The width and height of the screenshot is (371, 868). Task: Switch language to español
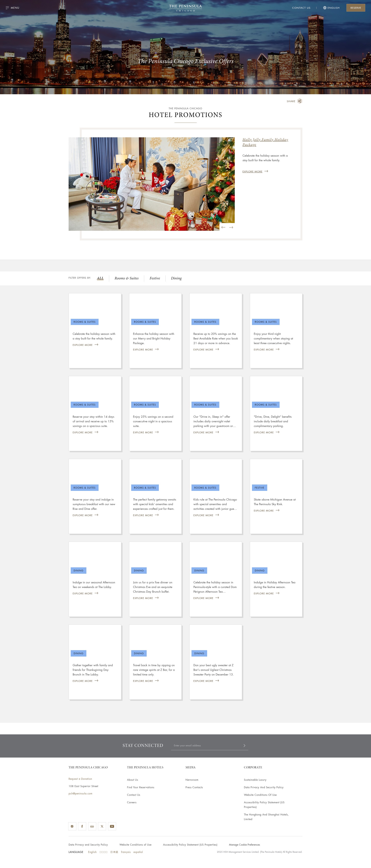click(138, 852)
